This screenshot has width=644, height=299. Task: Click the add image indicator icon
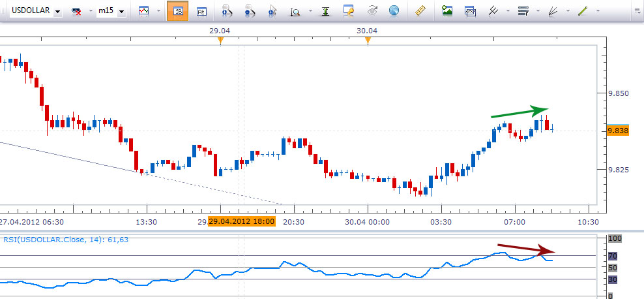(x=447, y=10)
